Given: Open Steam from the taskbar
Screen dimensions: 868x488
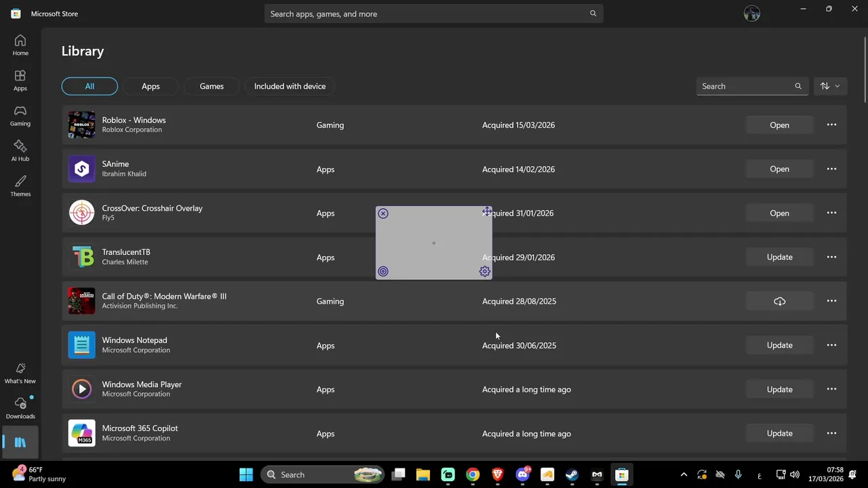Looking at the screenshot, I should 572,474.
